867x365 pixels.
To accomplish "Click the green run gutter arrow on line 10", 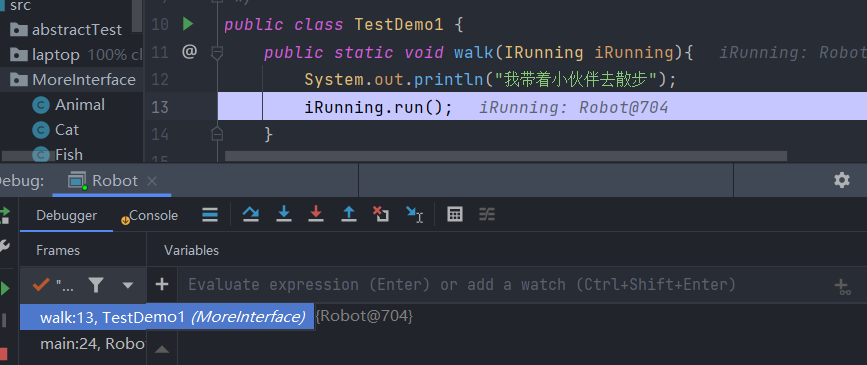I will (x=188, y=24).
